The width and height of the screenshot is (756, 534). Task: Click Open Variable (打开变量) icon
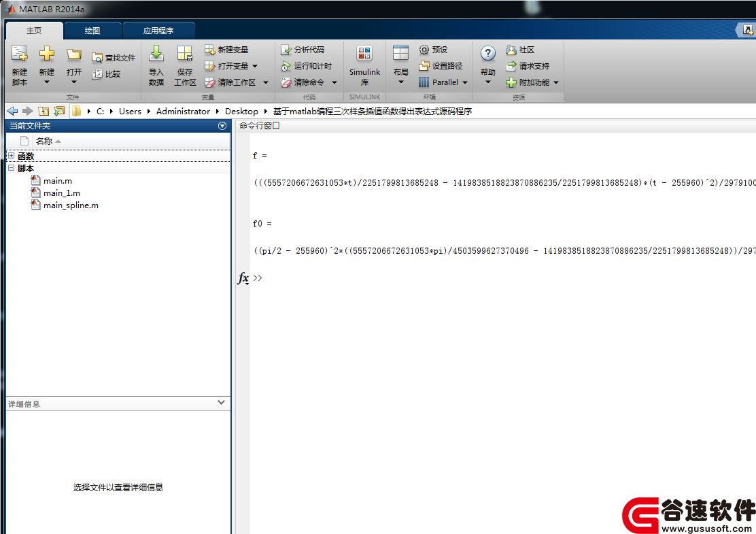click(x=209, y=66)
